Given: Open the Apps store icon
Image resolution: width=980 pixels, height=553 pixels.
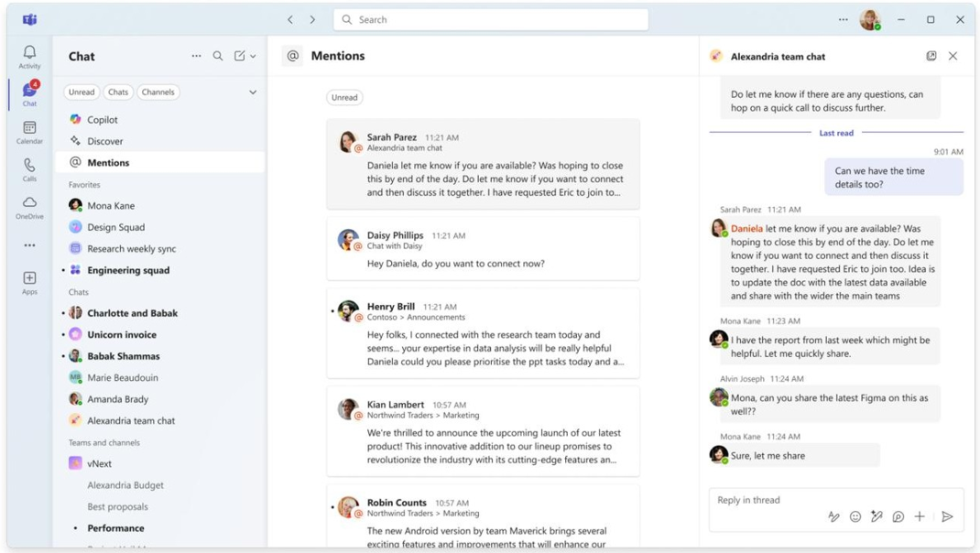Looking at the screenshot, I should pyautogui.click(x=29, y=282).
